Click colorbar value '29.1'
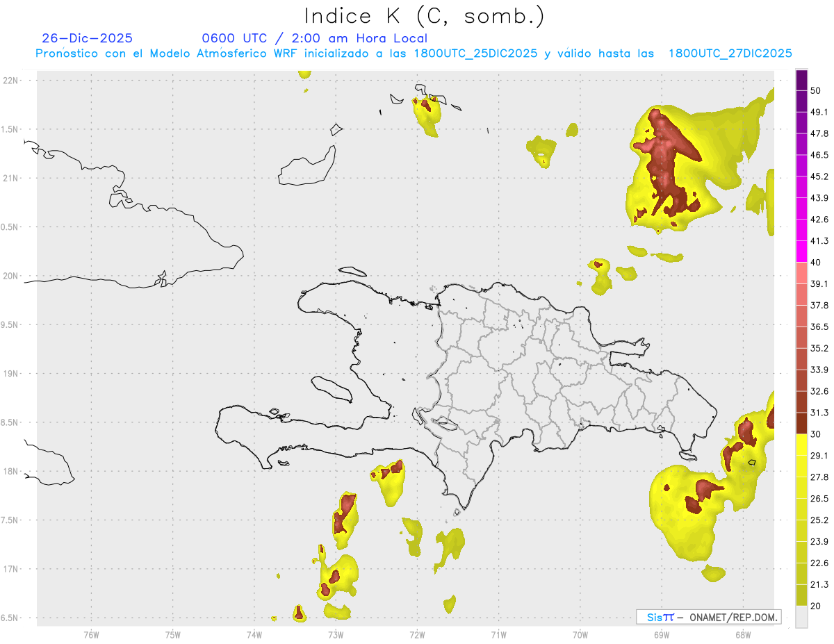 click(819, 456)
